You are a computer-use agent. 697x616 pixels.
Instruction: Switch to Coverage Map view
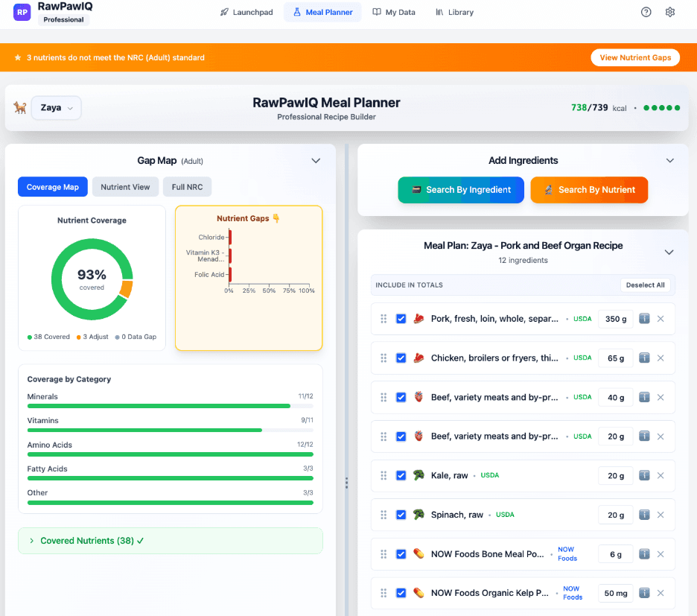tap(52, 187)
